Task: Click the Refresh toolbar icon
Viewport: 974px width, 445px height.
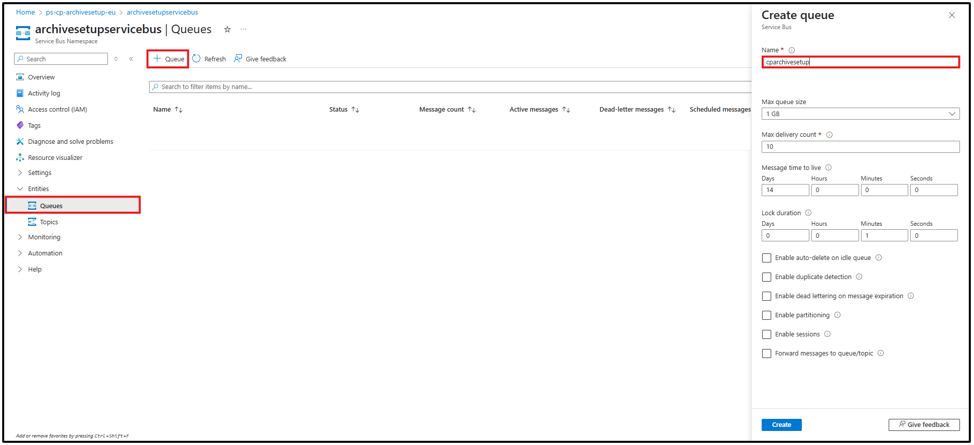Action: coord(197,59)
